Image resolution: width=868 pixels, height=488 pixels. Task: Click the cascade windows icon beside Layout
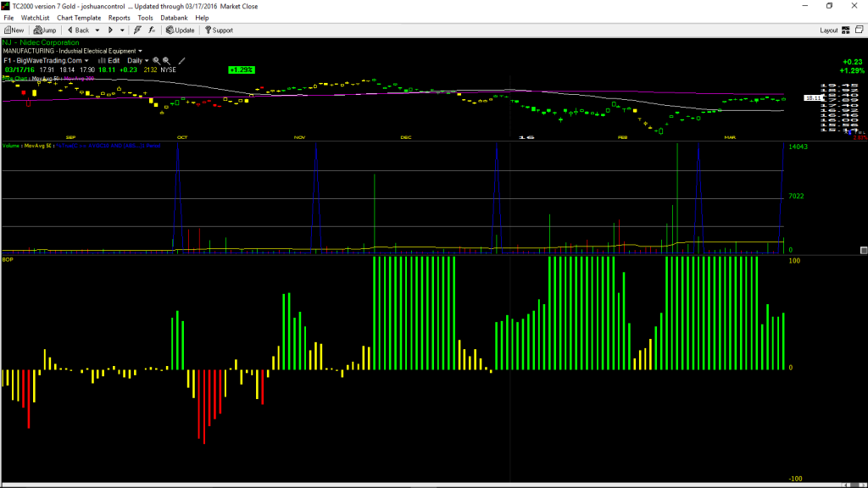[860, 30]
